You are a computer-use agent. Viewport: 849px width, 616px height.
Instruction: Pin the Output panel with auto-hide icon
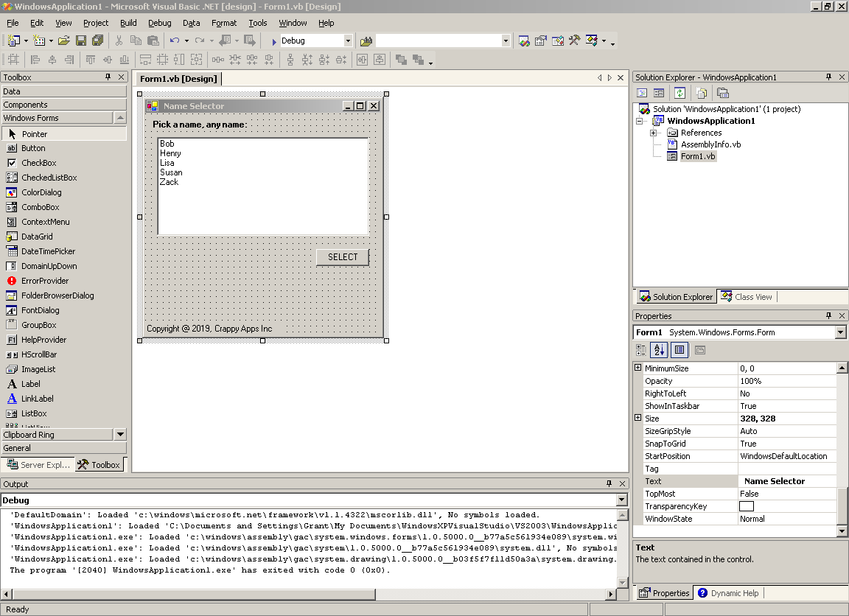[x=609, y=483]
